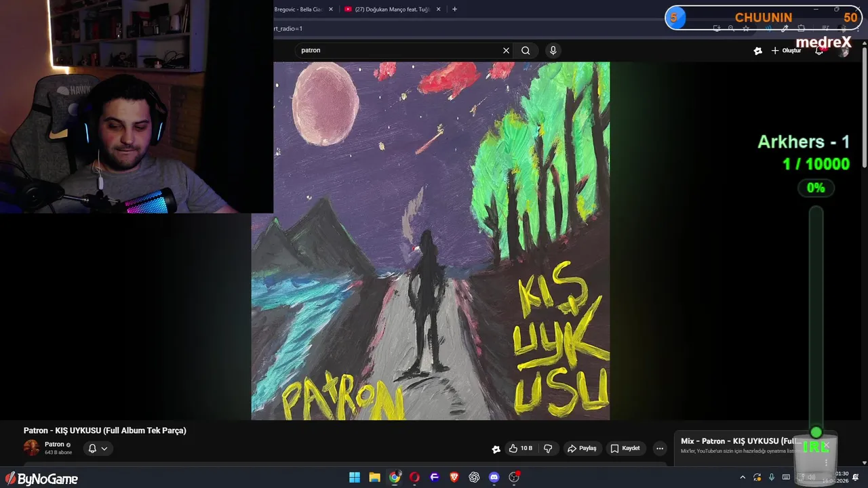
Task: Open the touch keyboard tray icon
Action: tap(785, 477)
